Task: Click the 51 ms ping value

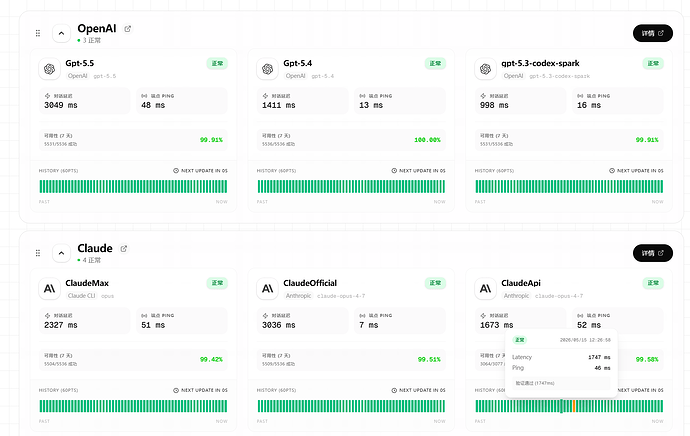Action: click(153, 325)
